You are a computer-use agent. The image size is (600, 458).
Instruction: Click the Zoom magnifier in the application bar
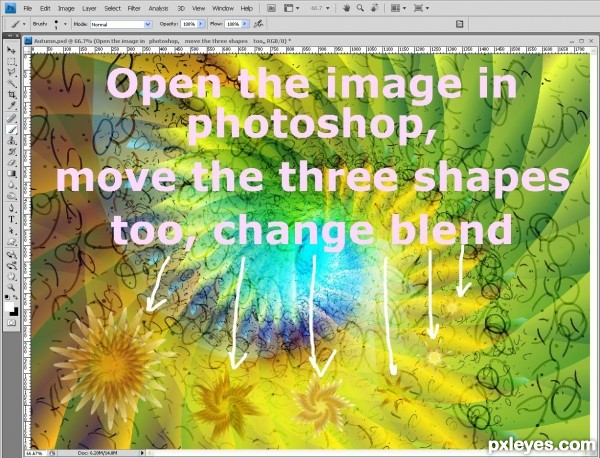click(x=360, y=8)
